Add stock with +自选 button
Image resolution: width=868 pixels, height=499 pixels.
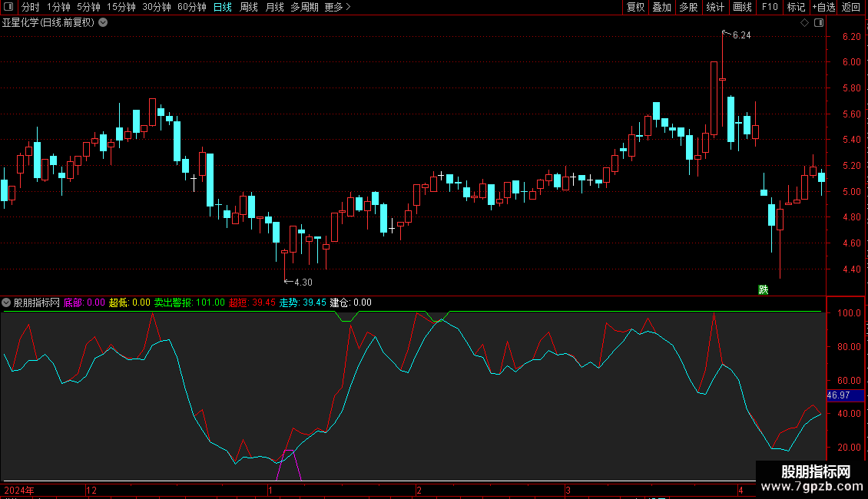[x=823, y=7]
